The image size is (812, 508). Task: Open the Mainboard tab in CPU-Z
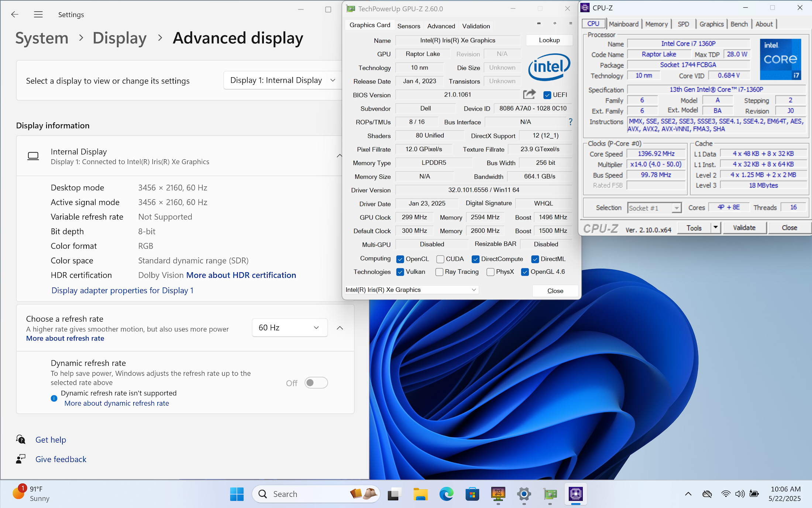click(623, 24)
